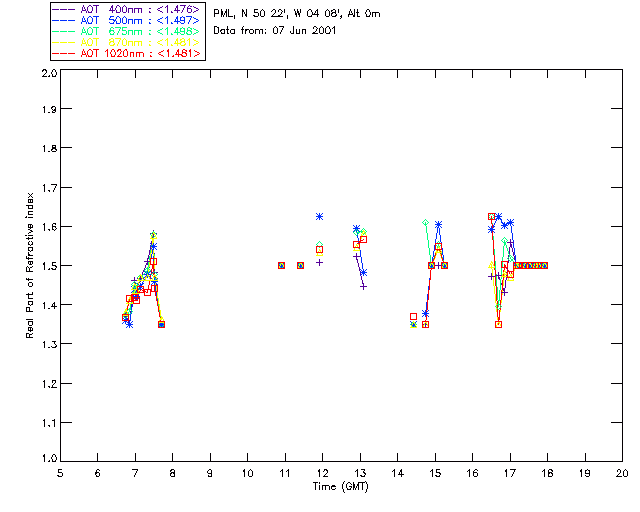Click the x-axis tick label 10
640x512 pixels.
247,473
